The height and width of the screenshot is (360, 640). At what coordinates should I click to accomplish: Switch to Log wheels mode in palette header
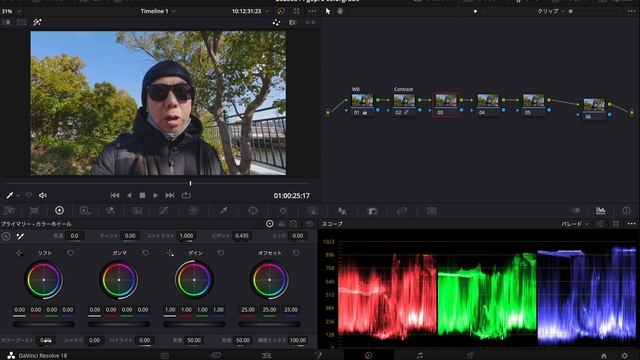click(x=293, y=224)
